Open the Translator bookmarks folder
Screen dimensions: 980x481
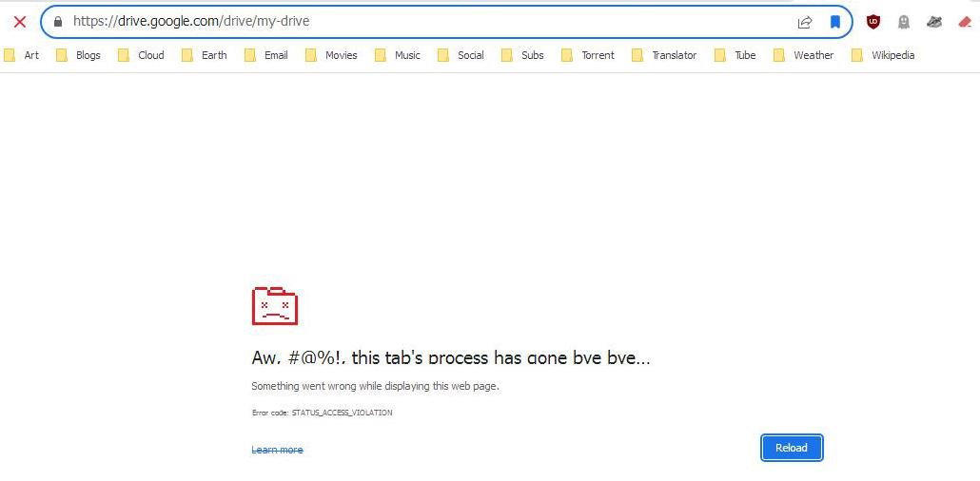click(x=664, y=55)
